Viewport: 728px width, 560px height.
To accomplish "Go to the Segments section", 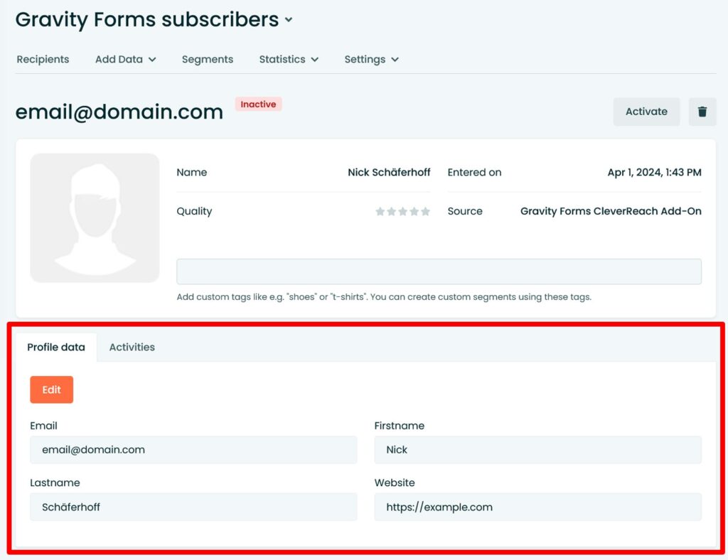I will (208, 60).
